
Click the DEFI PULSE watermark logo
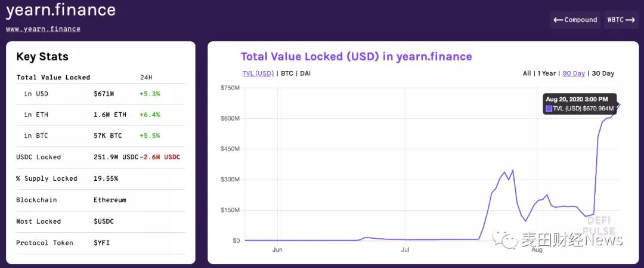(599, 225)
